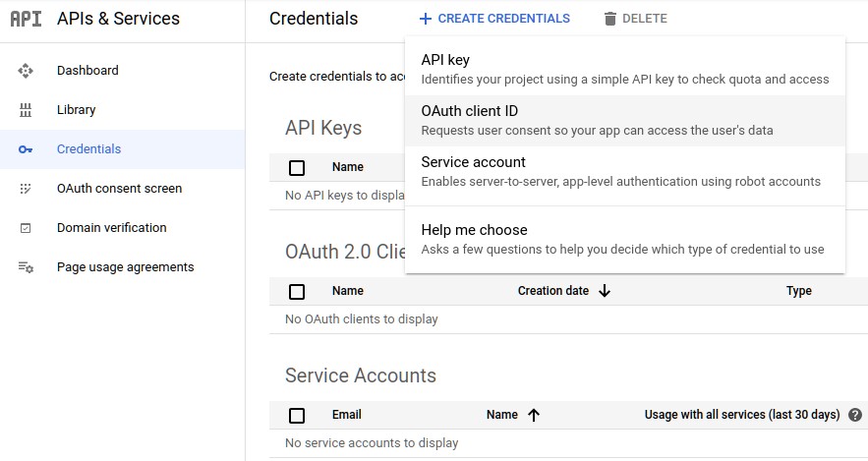The height and width of the screenshot is (461, 868).
Task: Select Help me choose option
Action: pos(625,240)
